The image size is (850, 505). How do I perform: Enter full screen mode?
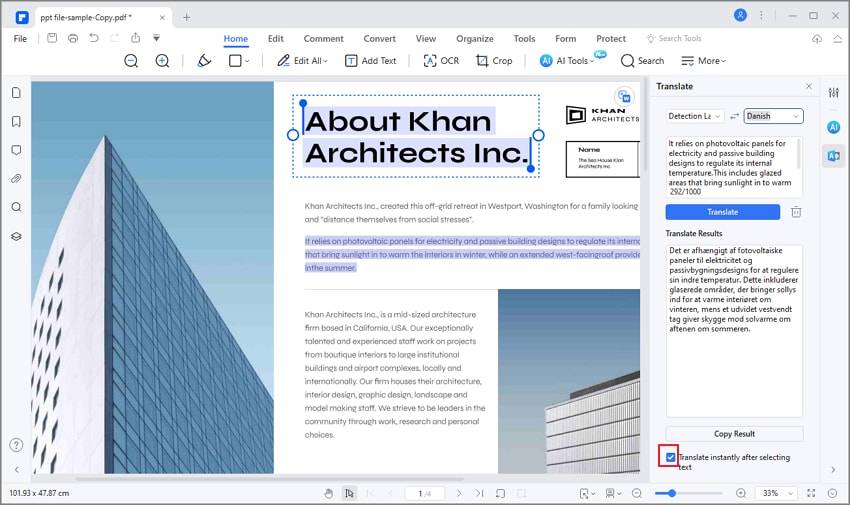click(811, 493)
